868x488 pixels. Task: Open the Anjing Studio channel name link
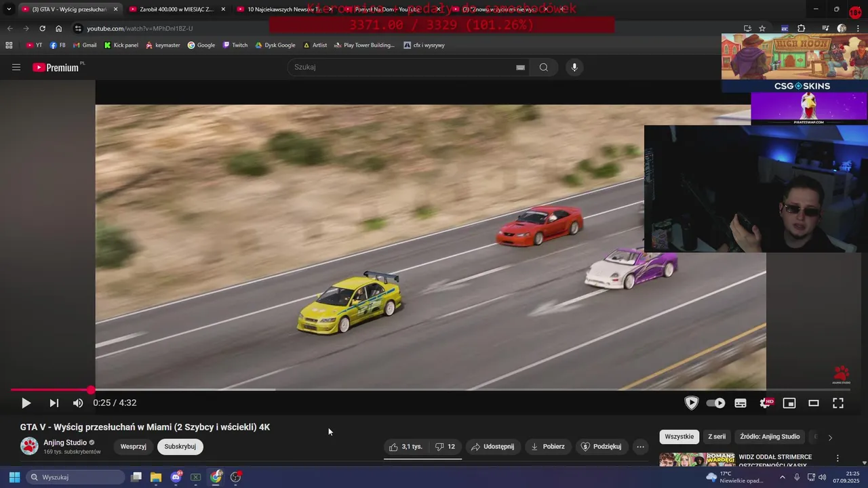[x=65, y=443]
